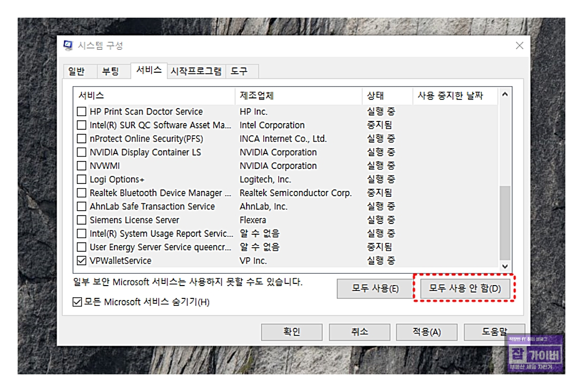Check the HP Print Scan Doctor Service box
Viewport: 583px width, 392px height.
point(81,111)
